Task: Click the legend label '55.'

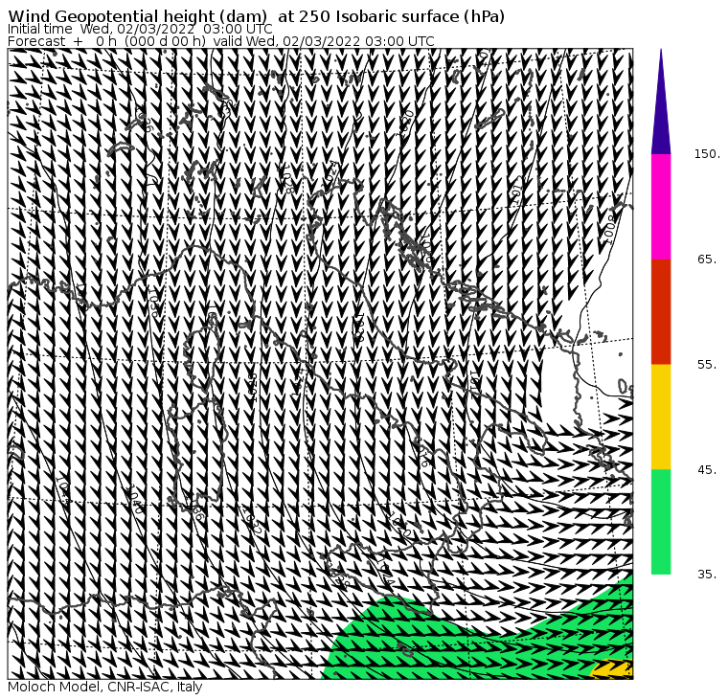Action: 707,365
